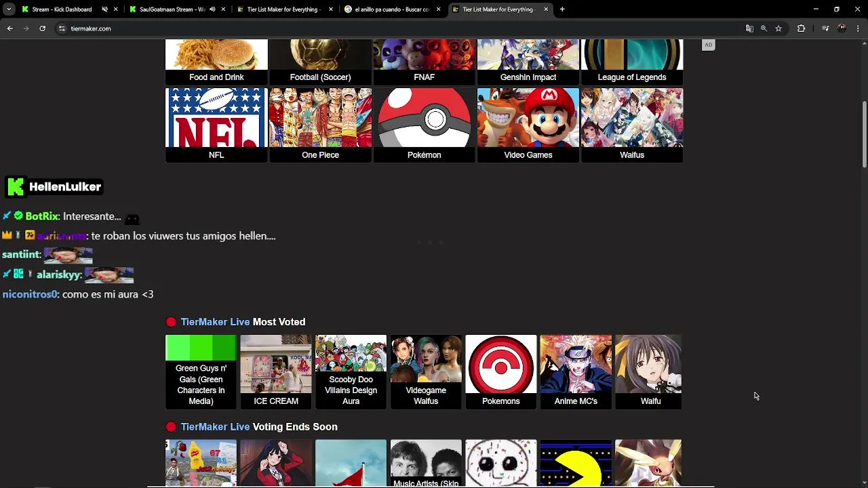Open the media controls music-note icon

point(825,28)
